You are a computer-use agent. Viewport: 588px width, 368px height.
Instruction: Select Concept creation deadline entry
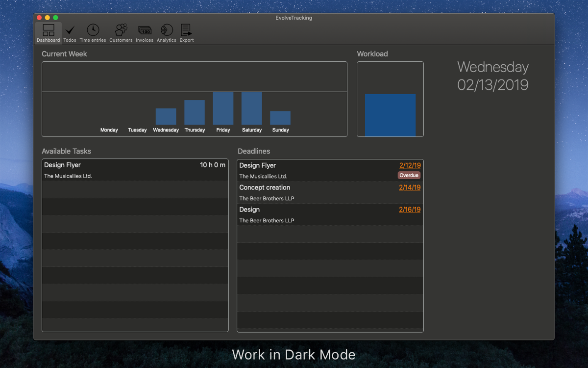314,192
